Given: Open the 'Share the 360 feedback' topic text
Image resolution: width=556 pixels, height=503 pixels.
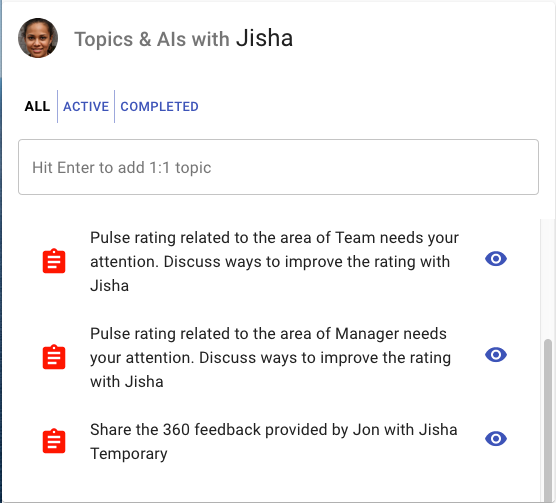Looking at the screenshot, I should pos(274,442).
